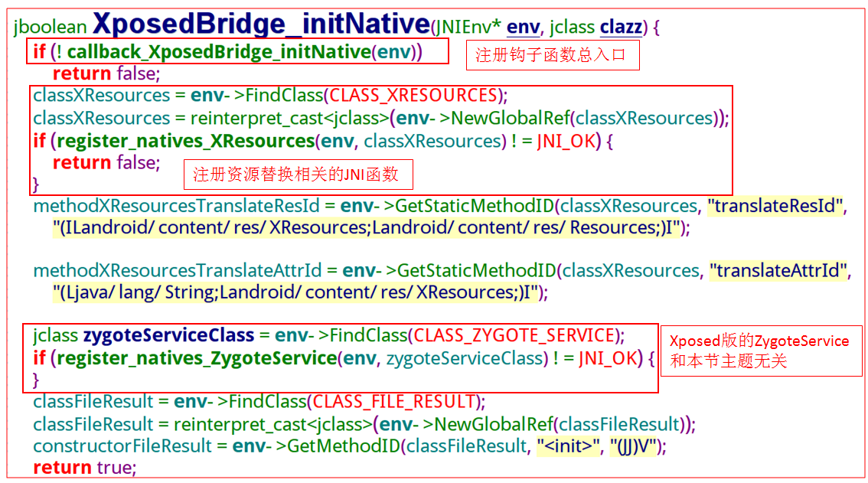Viewport: 868px width, 483px height.
Task: Click the CLASS_ZYGOTE_SERVICE constant
Action: [x=514, y=336]
